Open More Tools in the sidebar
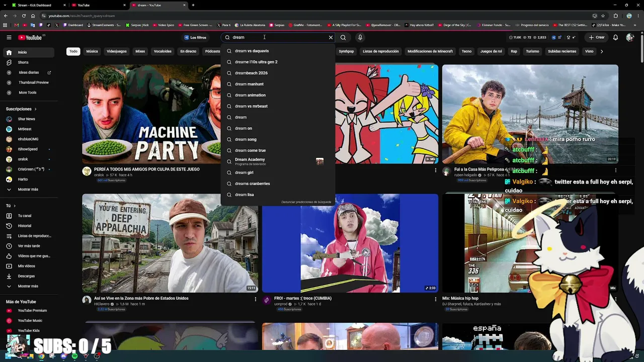 click(x=29, y=93)
